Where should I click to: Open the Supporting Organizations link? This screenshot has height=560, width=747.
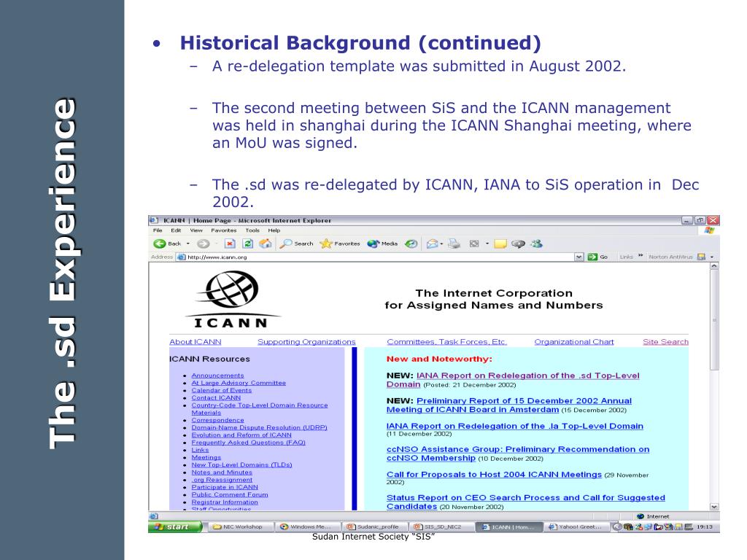click(306, 342)
